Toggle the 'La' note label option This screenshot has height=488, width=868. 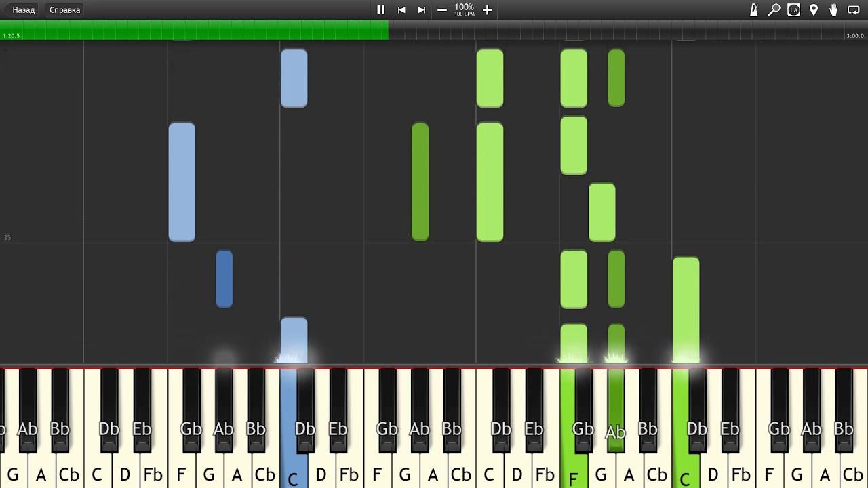tap(793, 9)
